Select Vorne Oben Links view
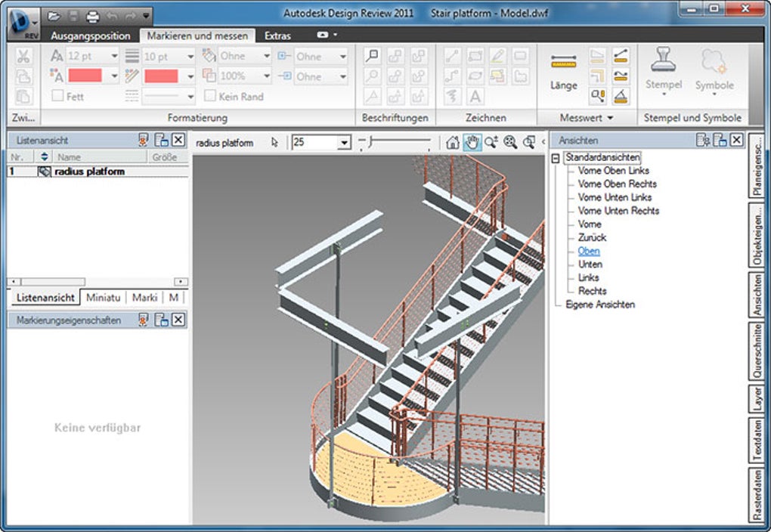 pos(613,171)
